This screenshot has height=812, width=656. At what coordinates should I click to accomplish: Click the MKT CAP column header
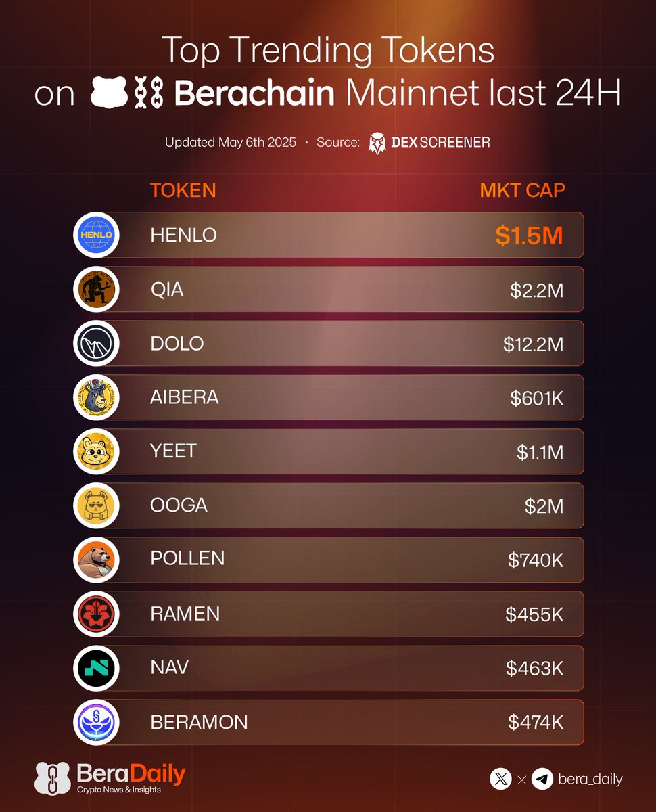click(522, 190)
